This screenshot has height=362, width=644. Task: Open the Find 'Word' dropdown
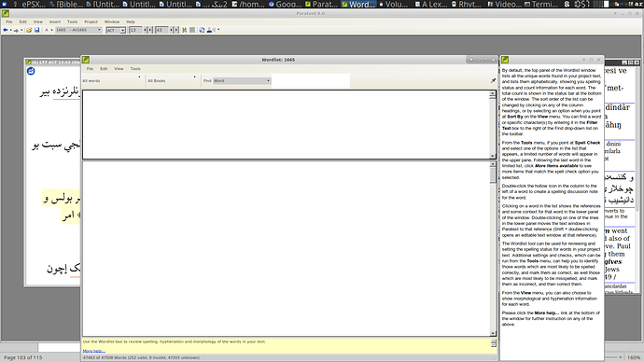pyautogui.click(x=242, y=81)
